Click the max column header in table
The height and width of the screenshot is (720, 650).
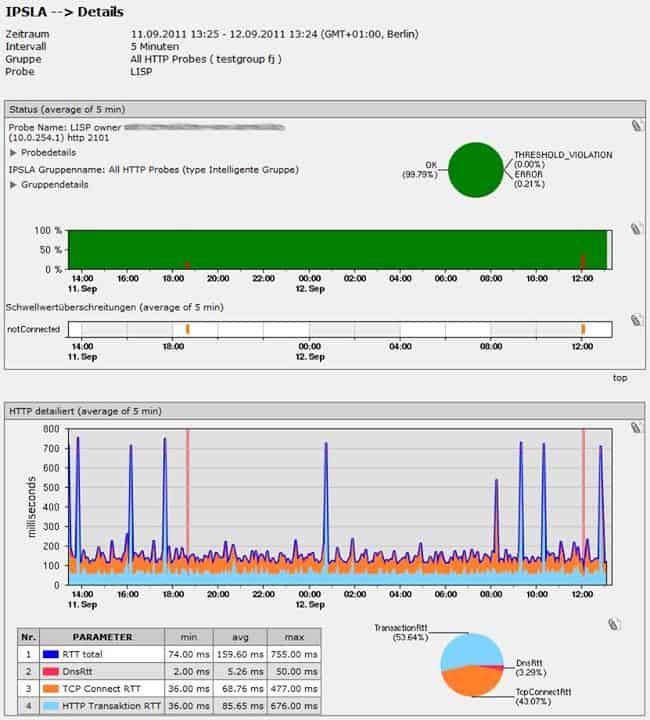pyautogui.click(x=294, y=637)
